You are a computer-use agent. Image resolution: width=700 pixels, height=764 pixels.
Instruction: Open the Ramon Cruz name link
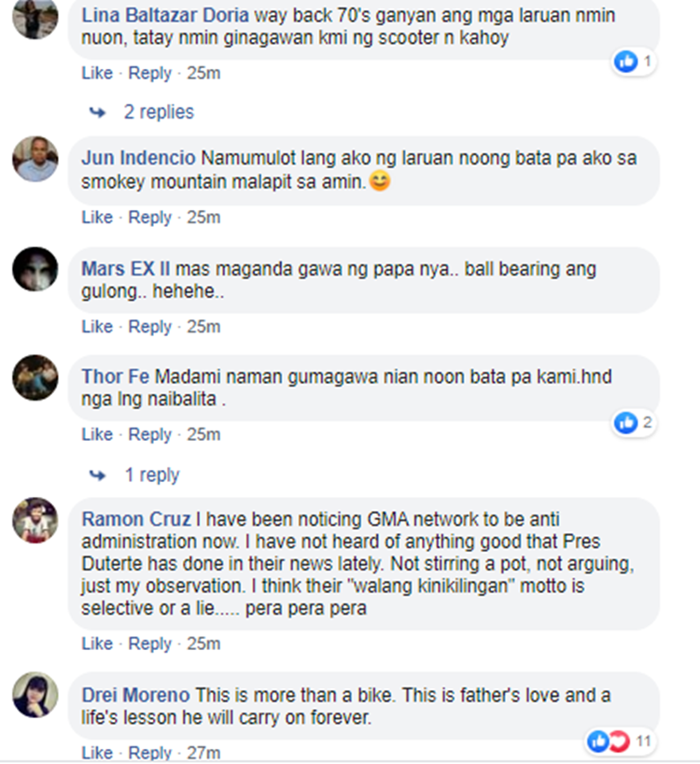136,519
